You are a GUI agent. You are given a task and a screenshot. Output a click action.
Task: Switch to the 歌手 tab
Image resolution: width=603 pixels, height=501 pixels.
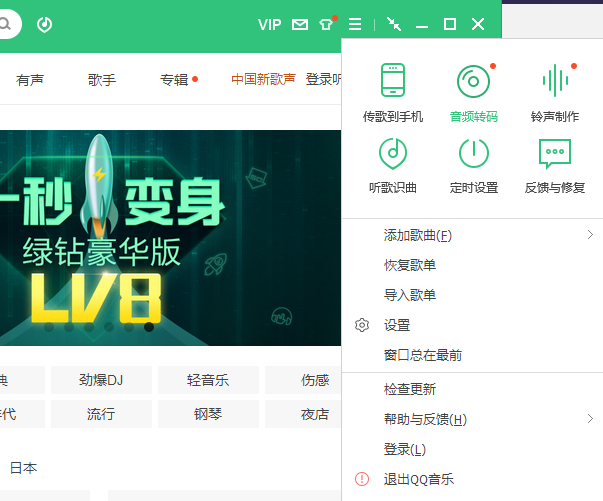pyautogui.click(x=102, y=80)
